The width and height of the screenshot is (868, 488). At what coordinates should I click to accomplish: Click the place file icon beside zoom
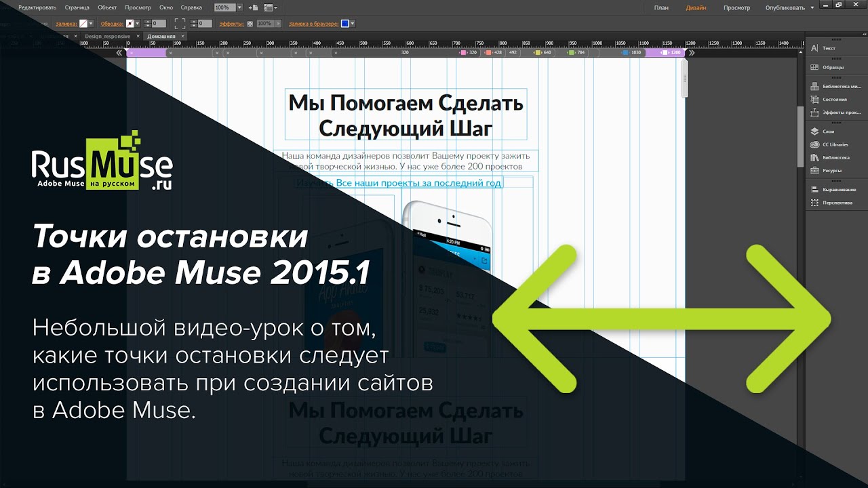pos(254,7)
